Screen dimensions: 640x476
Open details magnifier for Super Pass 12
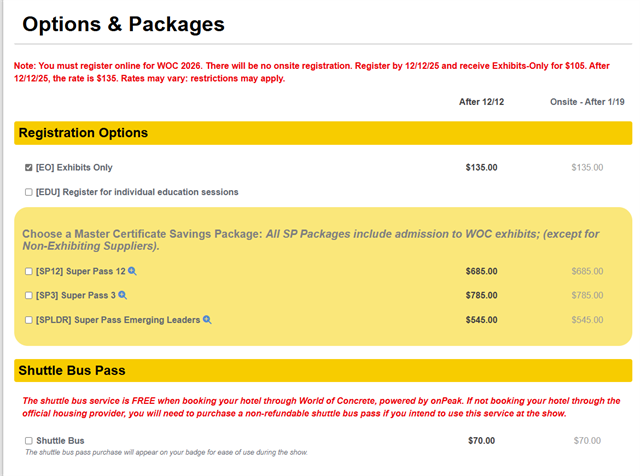click(132, 271)
